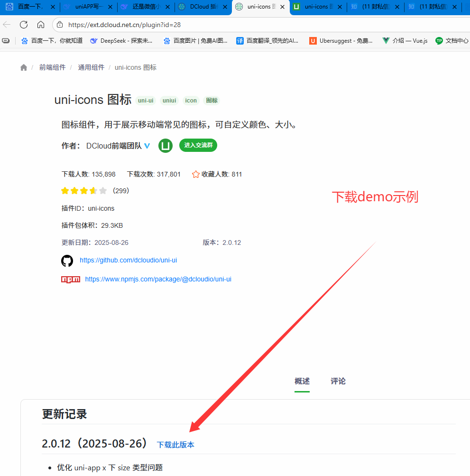470x476 pixels.
Task: Click the 图标 tag
Action: [212, 101]
